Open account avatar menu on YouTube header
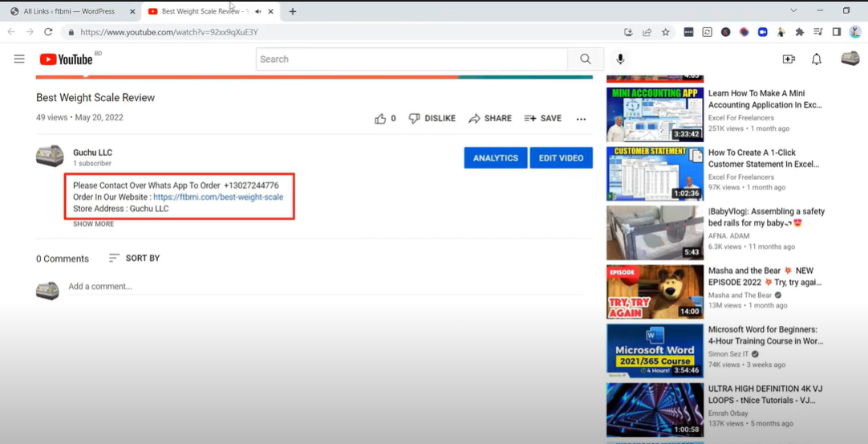The image size is (868, 444). tap(850, 58)
